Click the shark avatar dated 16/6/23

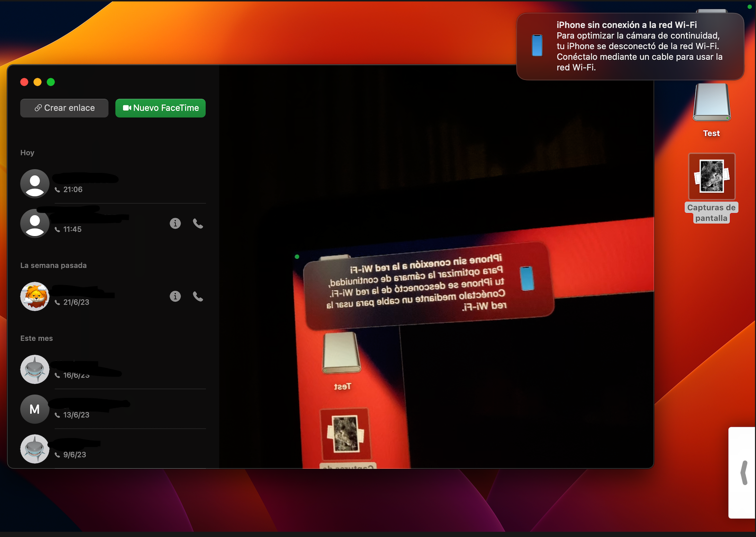tap(35, 369)
